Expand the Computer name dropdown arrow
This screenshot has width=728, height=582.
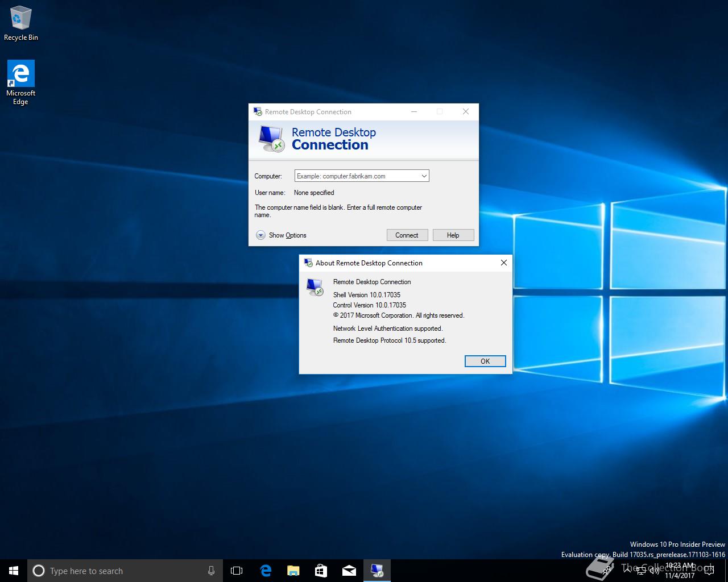tap(424, 176)
